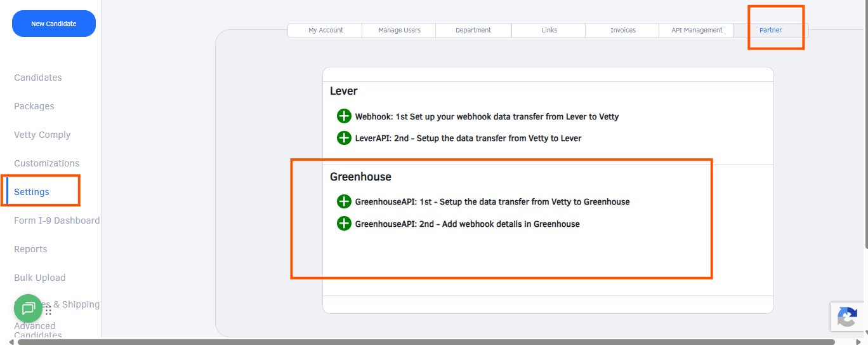Viewport: 868px width, 345px height.
Task: Click the Lever section heading
Action: [x=344, y=91]
